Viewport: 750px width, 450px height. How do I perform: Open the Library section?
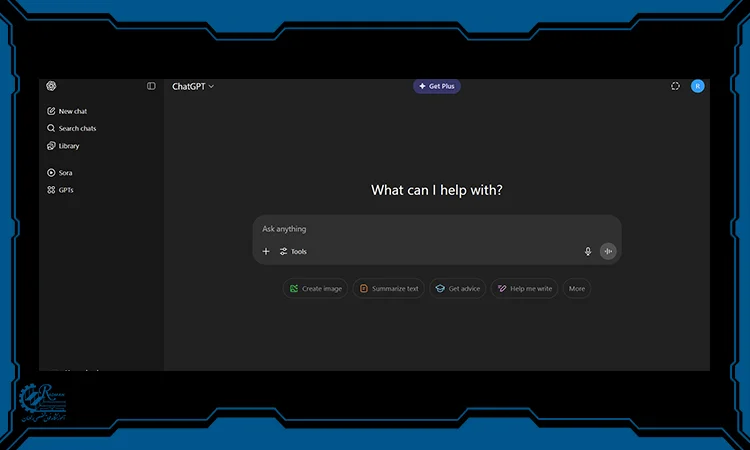click(63, 146)
